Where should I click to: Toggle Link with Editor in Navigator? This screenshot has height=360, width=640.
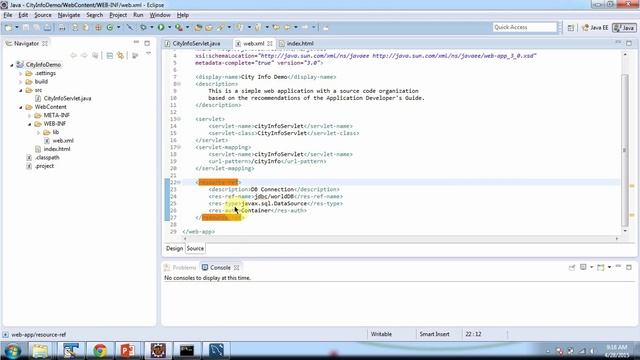[x=120, y=56]
